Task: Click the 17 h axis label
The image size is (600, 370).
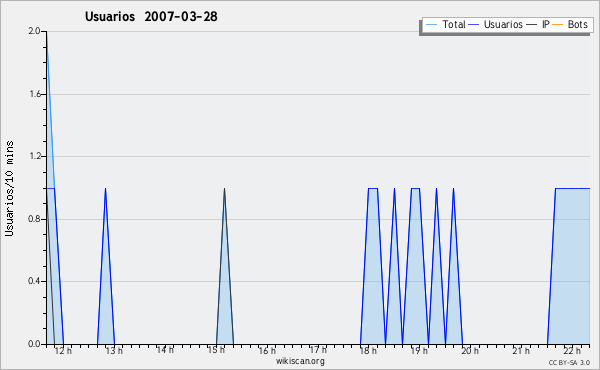Action: 318,349
